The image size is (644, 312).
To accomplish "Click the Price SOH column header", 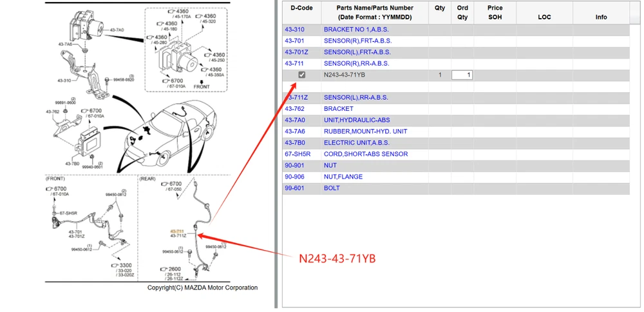I will click(495, 12).
